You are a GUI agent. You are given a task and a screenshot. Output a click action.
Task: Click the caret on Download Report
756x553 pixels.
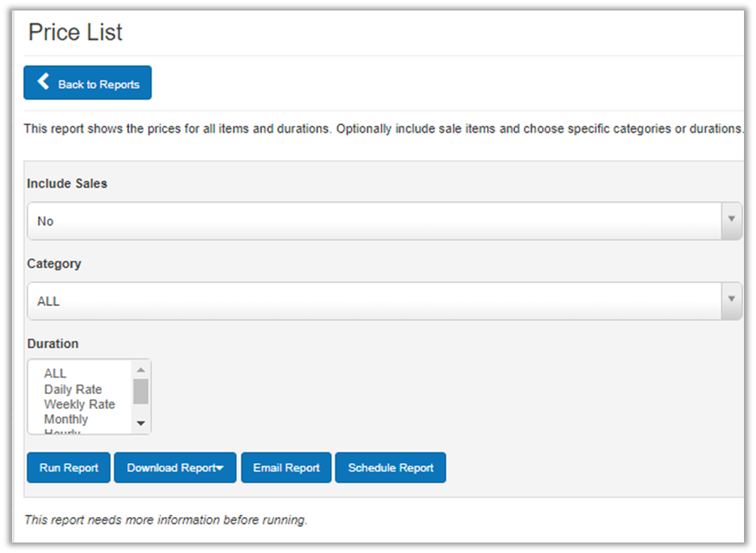[x=221, y=468]
